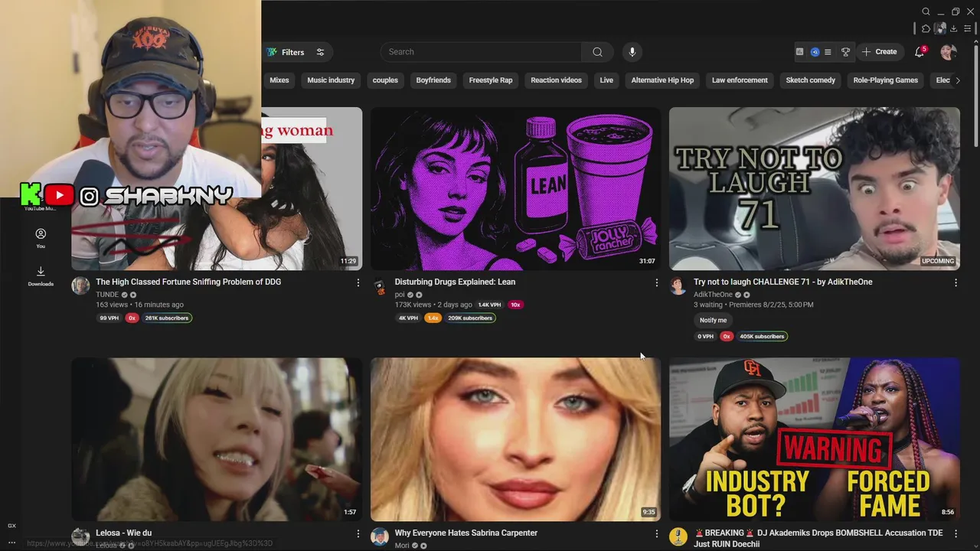Open the browser profile picture icon

point(940,28)
